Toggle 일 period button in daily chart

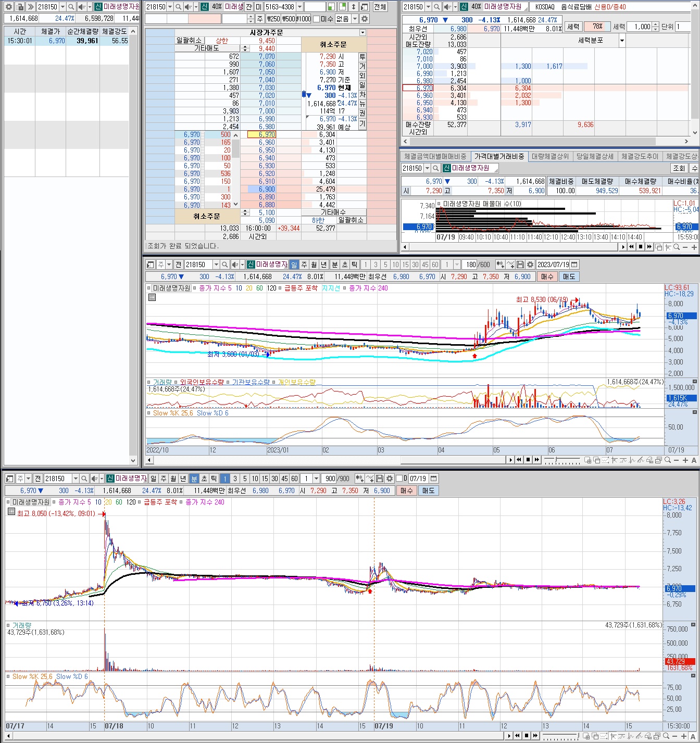[294, 265]
